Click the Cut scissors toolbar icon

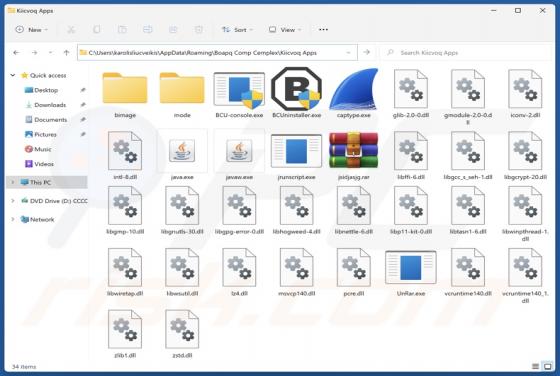pyautogui.click(x=71, y=30)
